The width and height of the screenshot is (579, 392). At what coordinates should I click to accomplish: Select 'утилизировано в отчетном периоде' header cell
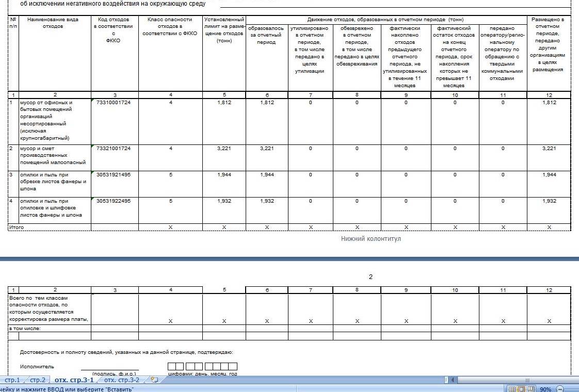310,58
